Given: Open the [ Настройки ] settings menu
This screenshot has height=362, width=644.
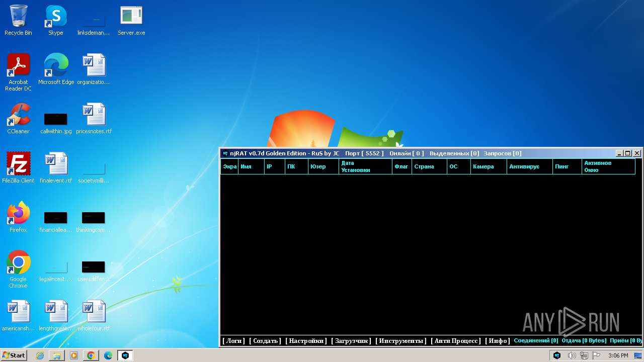Looking at the screenshot, I should [x=306, y=341].
